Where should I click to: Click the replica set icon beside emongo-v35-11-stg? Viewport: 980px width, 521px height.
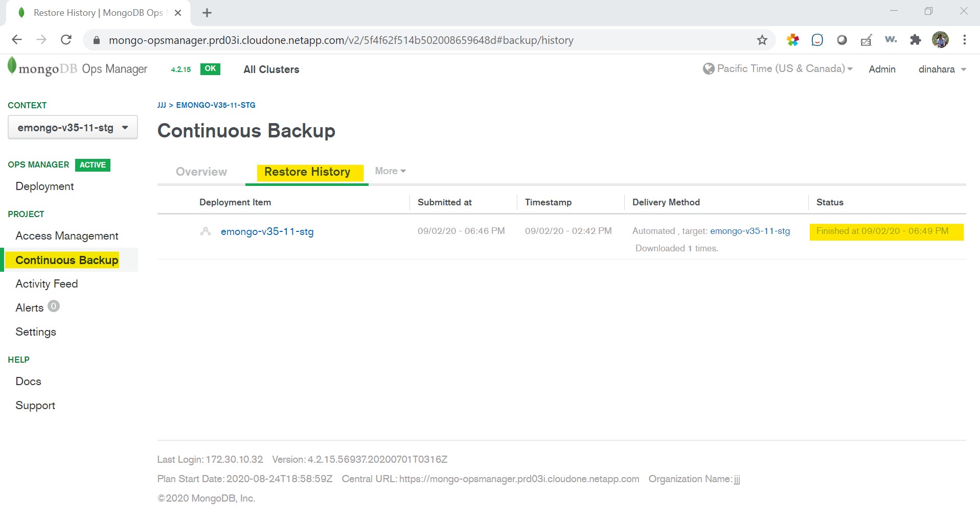(x=206, y=231)
